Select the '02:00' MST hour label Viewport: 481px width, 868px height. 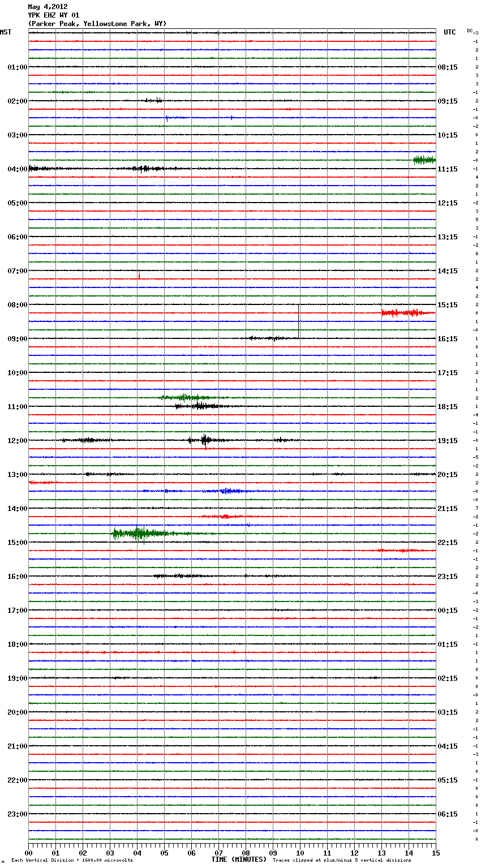tap(18, 101)
